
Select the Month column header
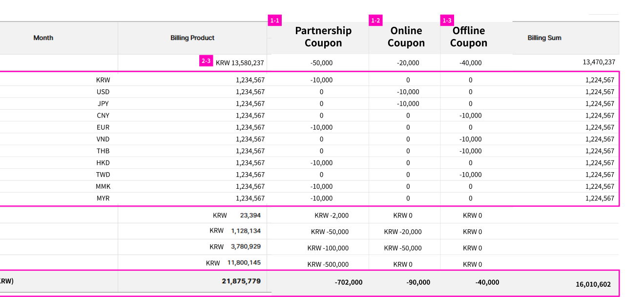tap(43, 38)
